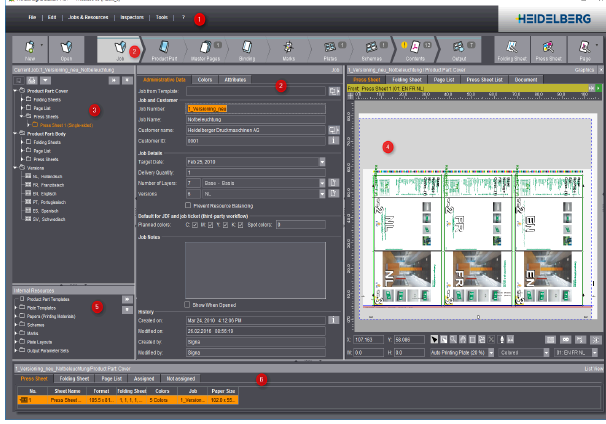Open the Press Sheet inspector icon
Screen dimensions: 606x424
point(548,49)
